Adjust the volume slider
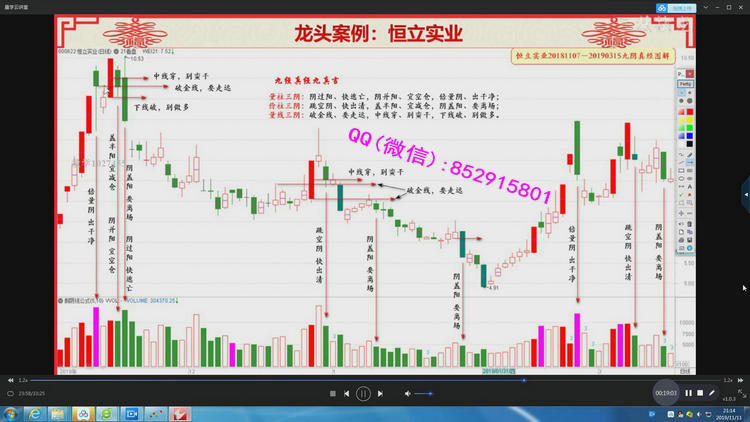This screenshot has height=422, width=750. click(x=424, y=393)
